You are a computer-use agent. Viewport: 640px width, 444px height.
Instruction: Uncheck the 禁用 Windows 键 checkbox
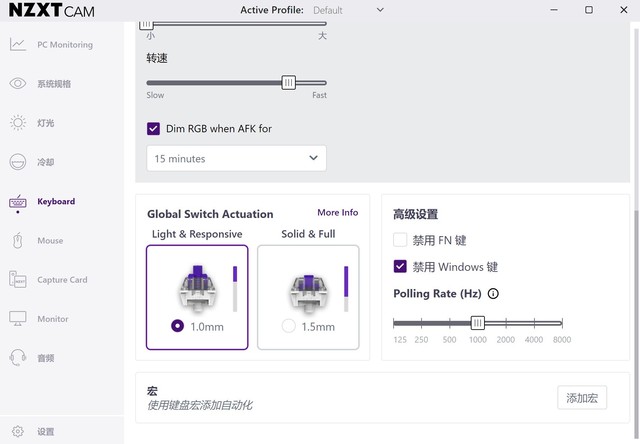click(x=400, y=267)
